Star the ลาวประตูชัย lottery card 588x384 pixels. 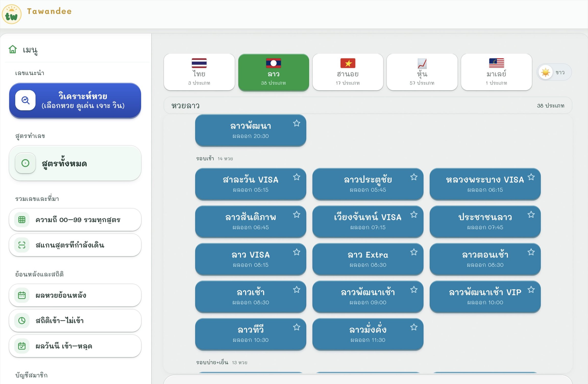click(414, 177)
